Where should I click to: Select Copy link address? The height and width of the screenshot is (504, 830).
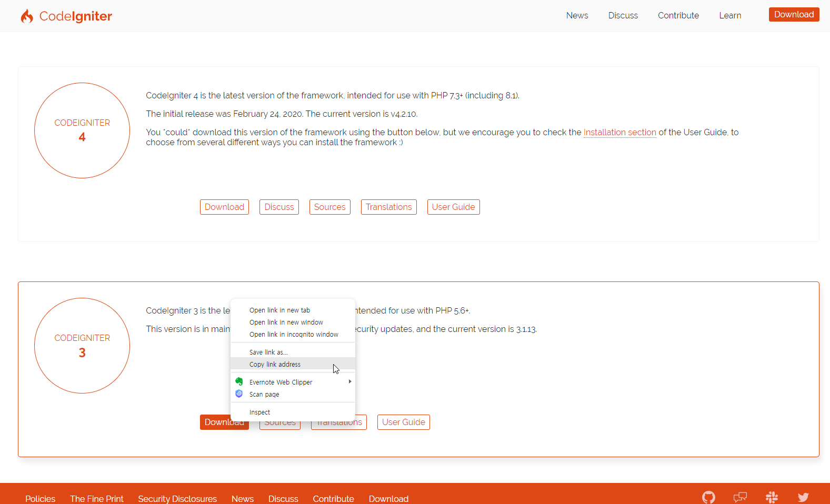click(293, 365)
